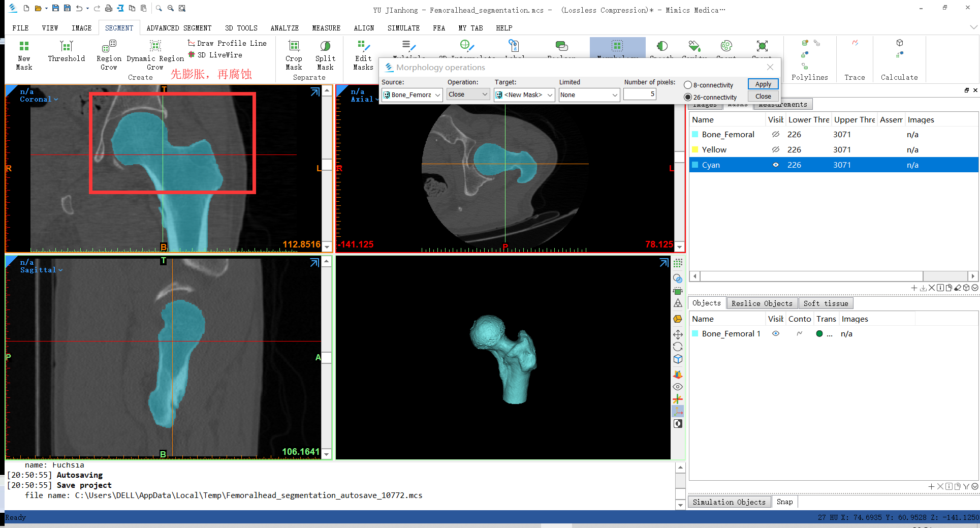Click the Close button under Apply
The height and width of the screenshot is (528, 980).
(x=763, y=97)
